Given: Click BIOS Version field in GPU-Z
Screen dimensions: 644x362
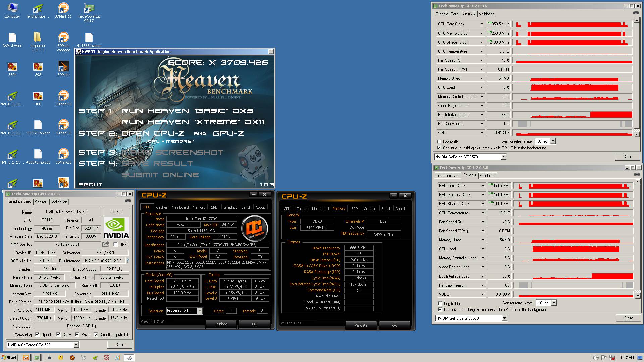Looking at the screenshot, I should click(67, 244).
